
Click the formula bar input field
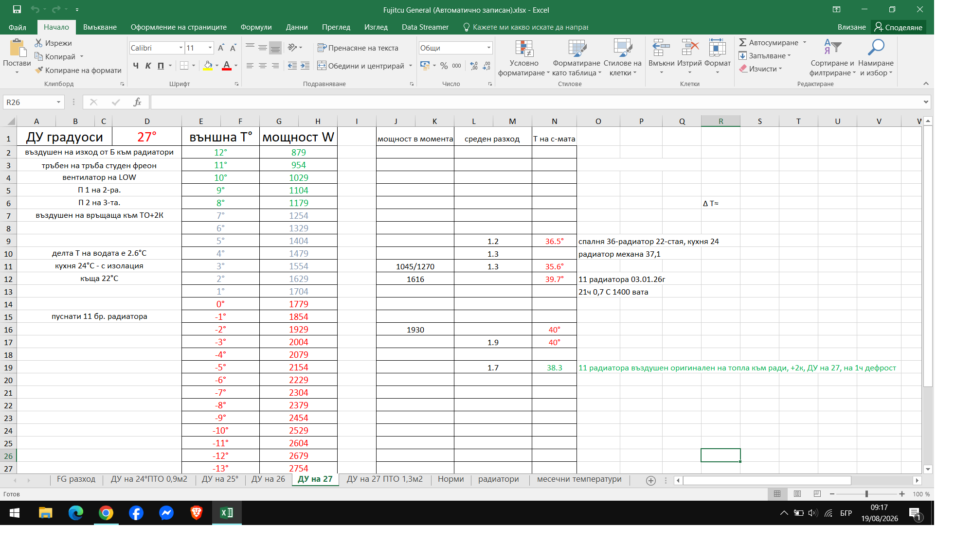tap(536, 102)
